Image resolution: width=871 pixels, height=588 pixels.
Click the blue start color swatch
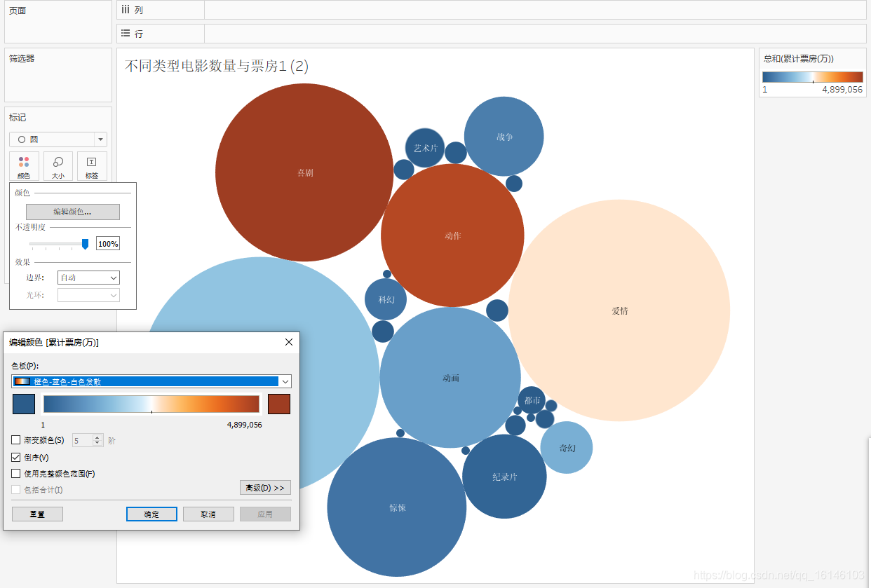pyautogui.click(x=24, y=404)
